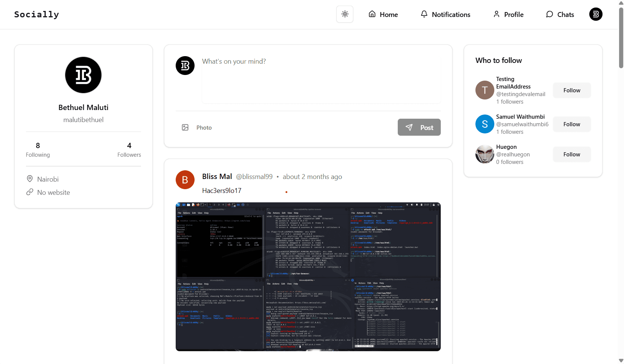The height and width of the screenshot is (364, 624).
Task: Follow Samuel Waithumbi
Action: (x=572, y=124)
